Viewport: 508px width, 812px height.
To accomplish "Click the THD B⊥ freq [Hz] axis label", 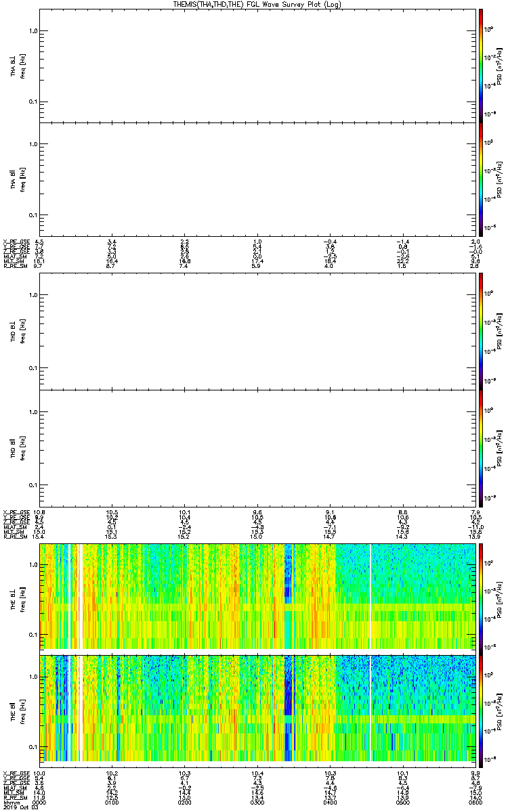I will click(22, 331).
